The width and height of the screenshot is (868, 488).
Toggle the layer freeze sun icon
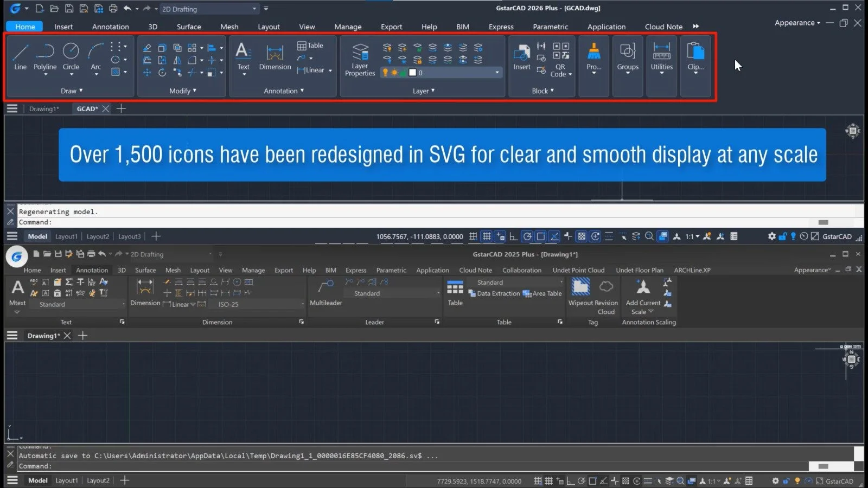coord(394,73)
